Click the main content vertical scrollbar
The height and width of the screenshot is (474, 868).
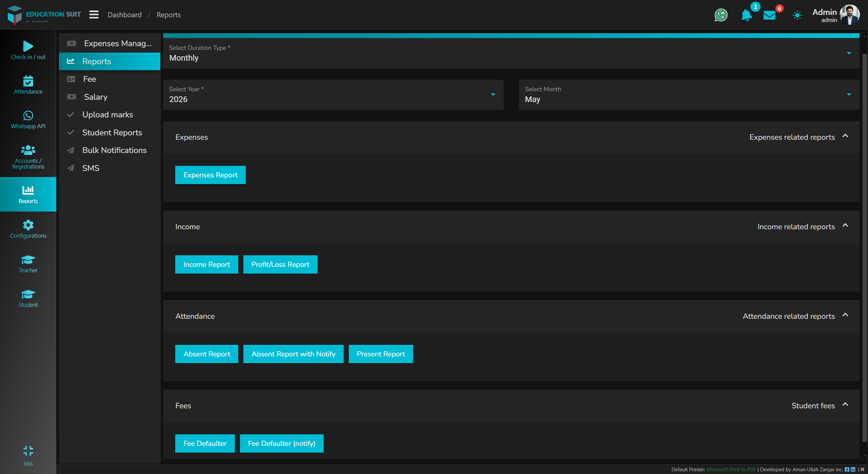click(865, 248)
